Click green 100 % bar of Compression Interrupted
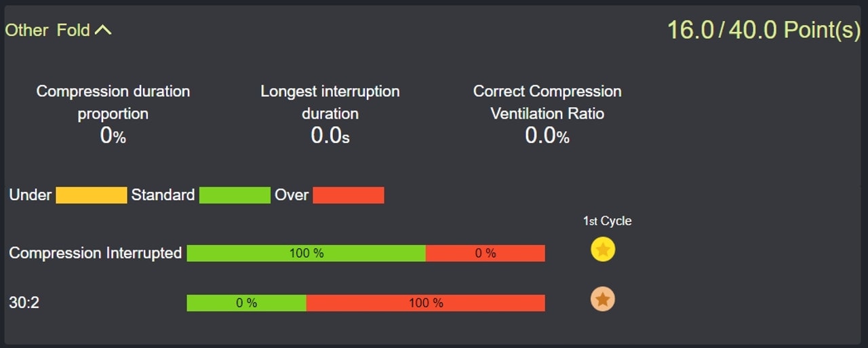This screenshot has height=348, width=868. tap(306, 253)
